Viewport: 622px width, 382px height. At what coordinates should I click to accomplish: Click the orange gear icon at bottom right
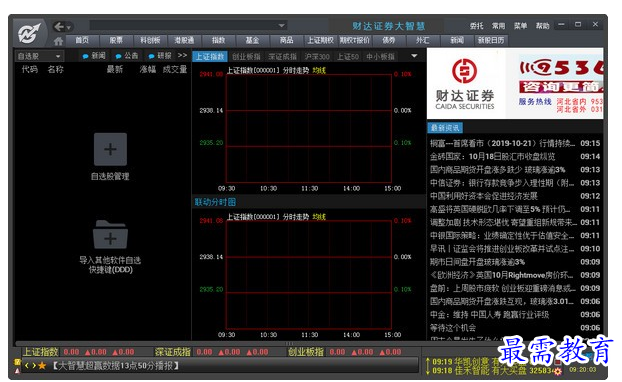pos(558,372)
